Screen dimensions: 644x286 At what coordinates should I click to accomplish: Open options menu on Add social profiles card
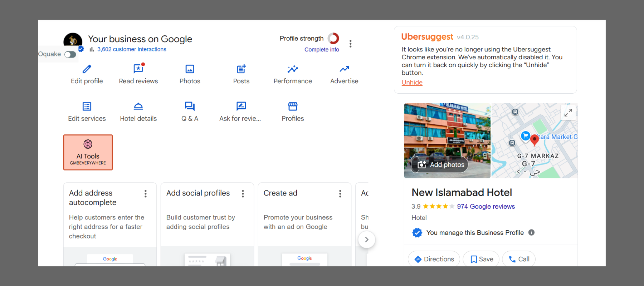click(243, 194)
